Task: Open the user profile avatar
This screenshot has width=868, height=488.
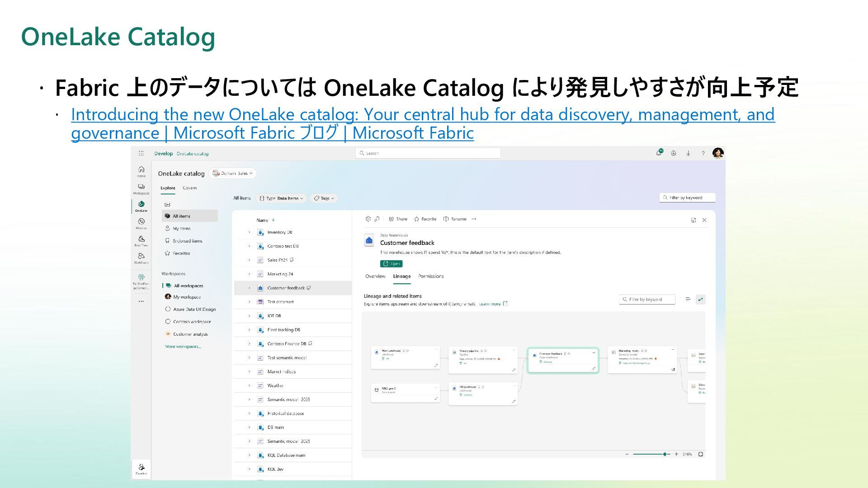Action: (718, 153)
